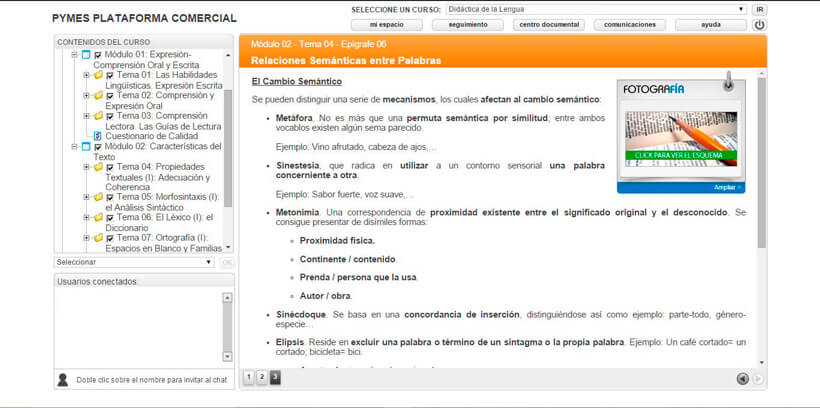Click the Cuestionario de Calidad icon

point(97,137)
